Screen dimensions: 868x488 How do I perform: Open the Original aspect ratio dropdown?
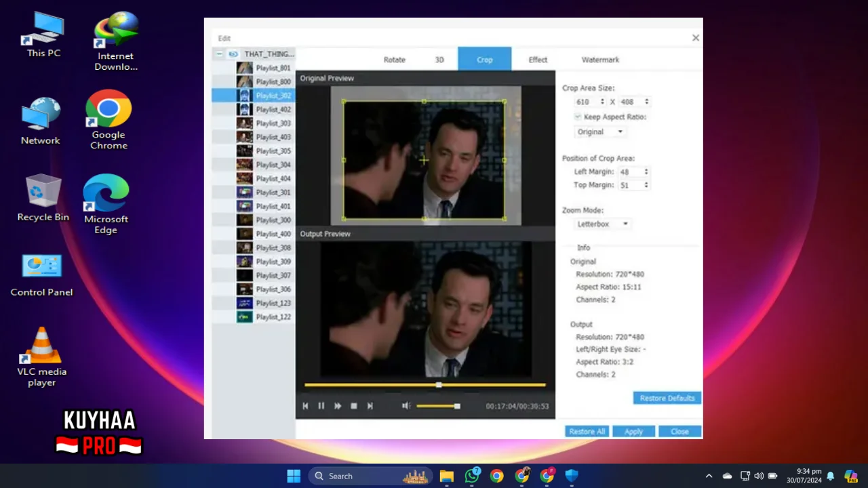point(599,131)
